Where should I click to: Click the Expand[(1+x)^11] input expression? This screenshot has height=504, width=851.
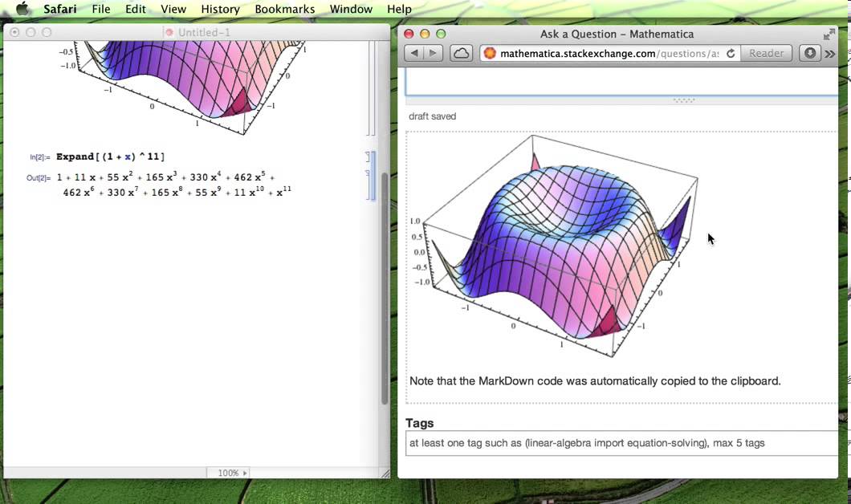110,156
